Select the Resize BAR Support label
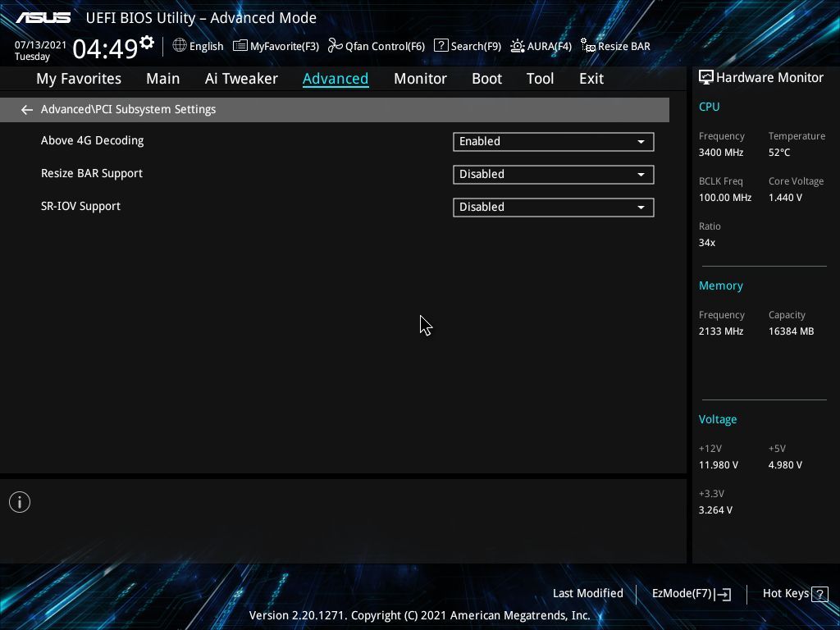840x630 pixels. [x=92, y=174]
